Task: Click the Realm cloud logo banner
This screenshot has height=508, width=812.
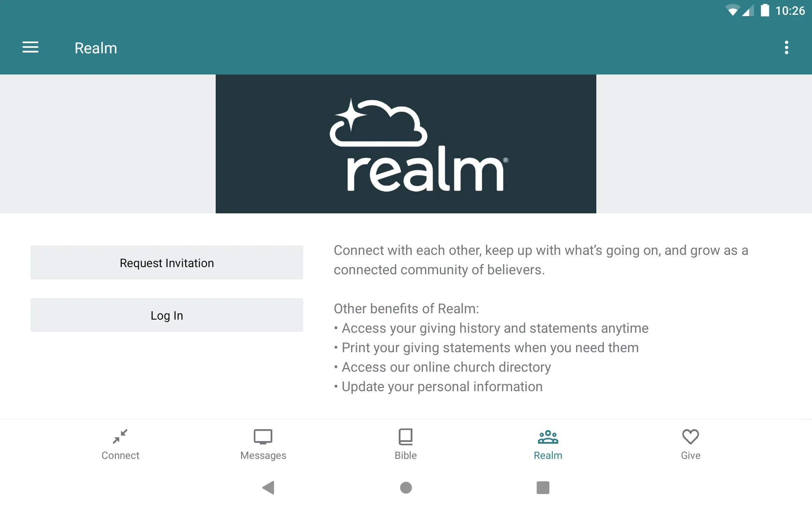Action: point(406,144)
